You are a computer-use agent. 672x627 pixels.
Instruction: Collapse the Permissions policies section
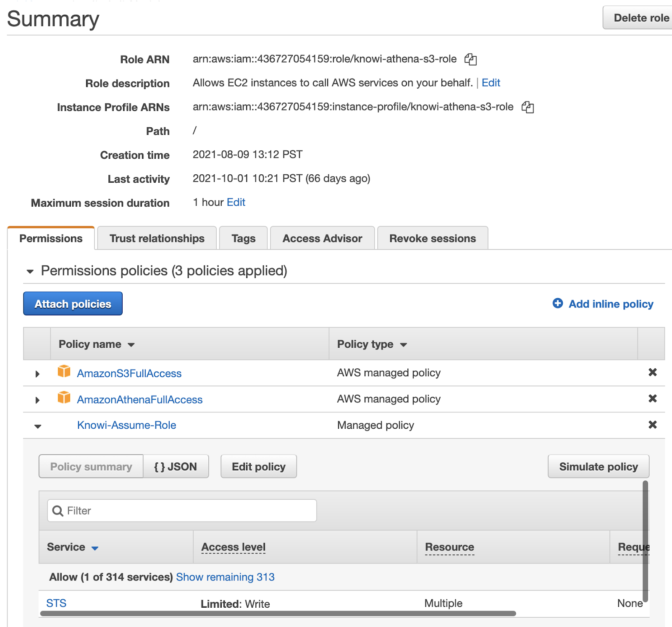click(x=30, y=271)
